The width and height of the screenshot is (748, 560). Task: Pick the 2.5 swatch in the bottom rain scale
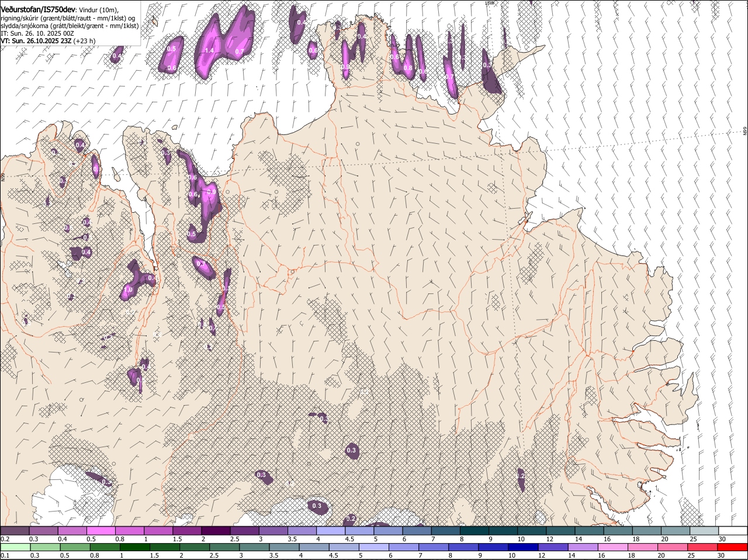224,547
